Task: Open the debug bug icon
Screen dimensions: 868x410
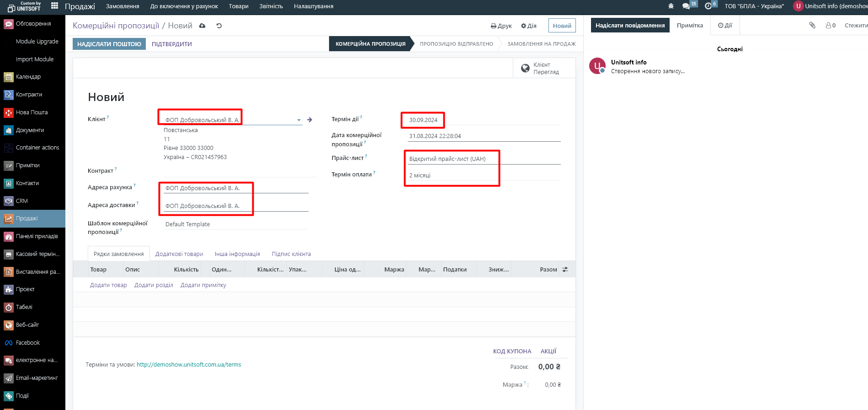Action: click(671, 6)
